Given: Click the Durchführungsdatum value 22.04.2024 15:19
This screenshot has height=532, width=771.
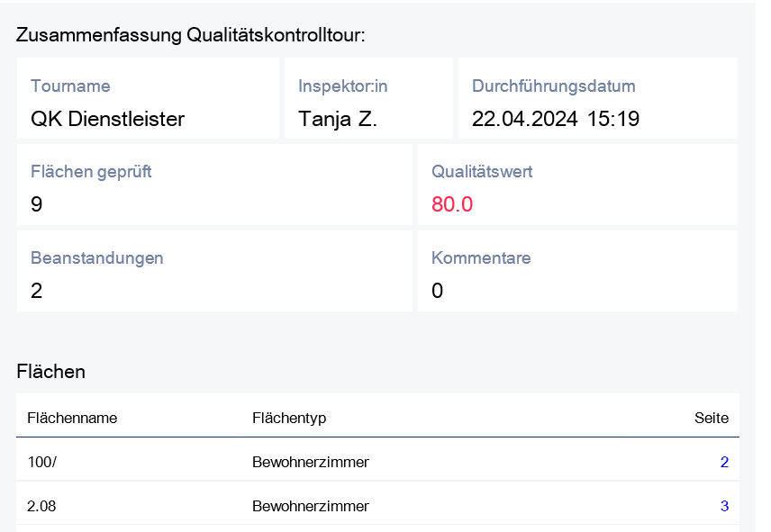Looking at the screenshot, I should (556, 119).
